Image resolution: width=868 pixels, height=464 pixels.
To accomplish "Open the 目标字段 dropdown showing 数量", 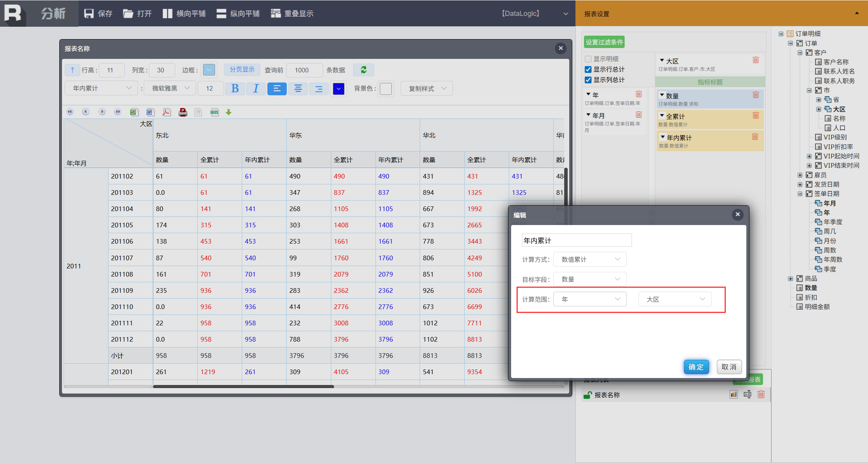I will click(x=590, y=279).
